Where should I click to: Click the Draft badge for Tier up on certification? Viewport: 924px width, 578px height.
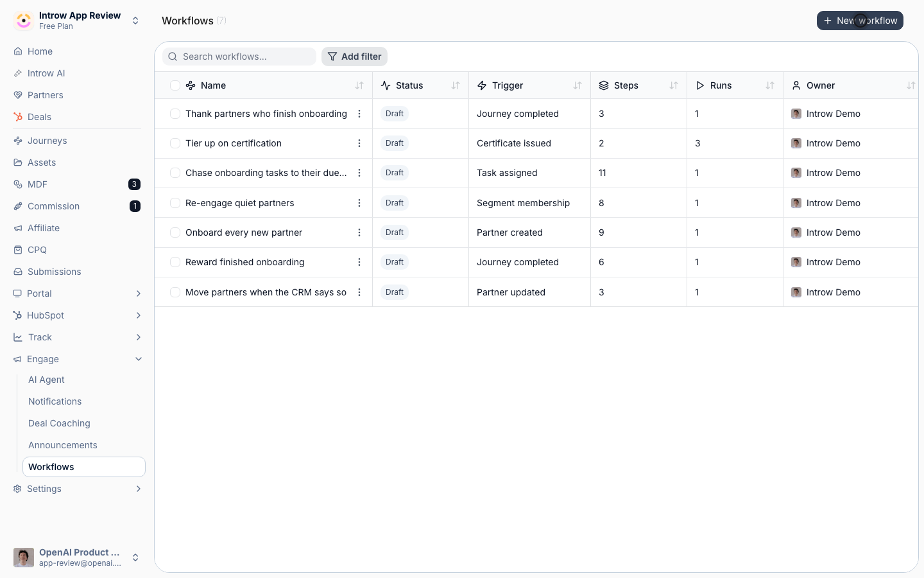tap(395, 143)
